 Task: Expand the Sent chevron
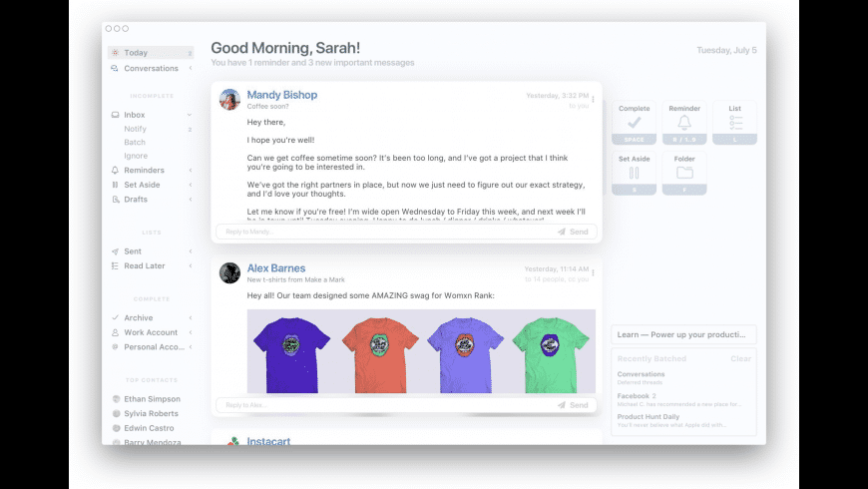[191, 250]
